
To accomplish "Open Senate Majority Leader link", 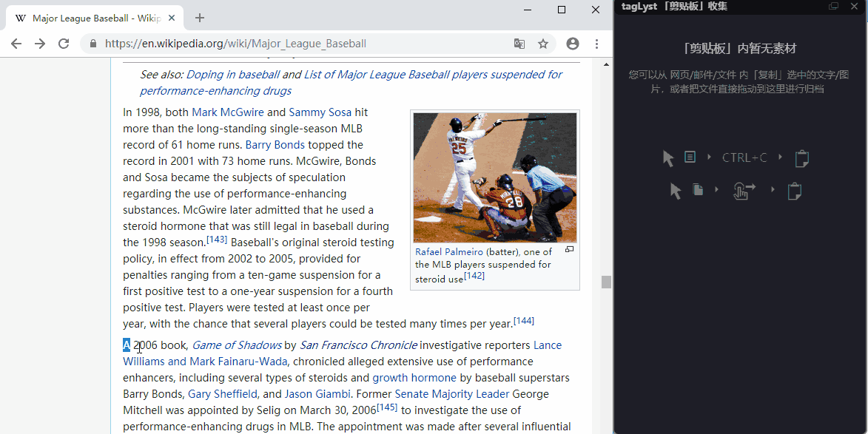I will coord(451,394).
